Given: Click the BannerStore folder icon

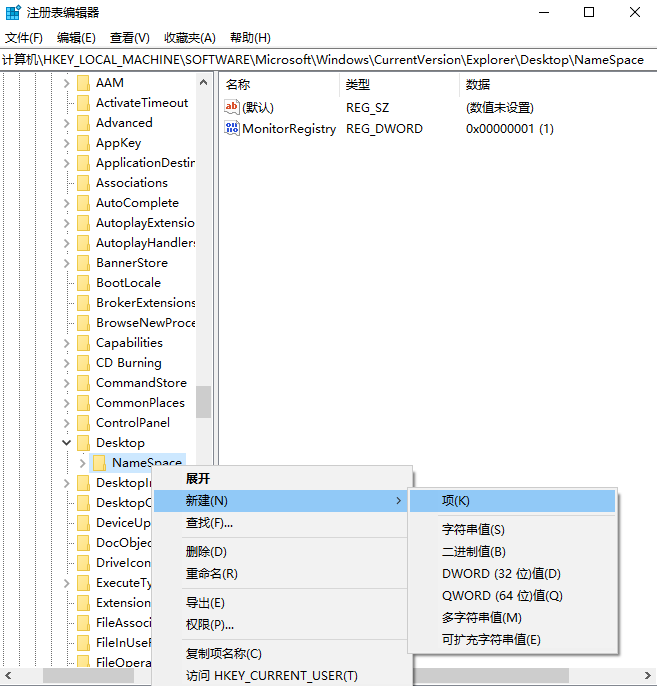Looking at the screenshot, I should pos(84,263).
